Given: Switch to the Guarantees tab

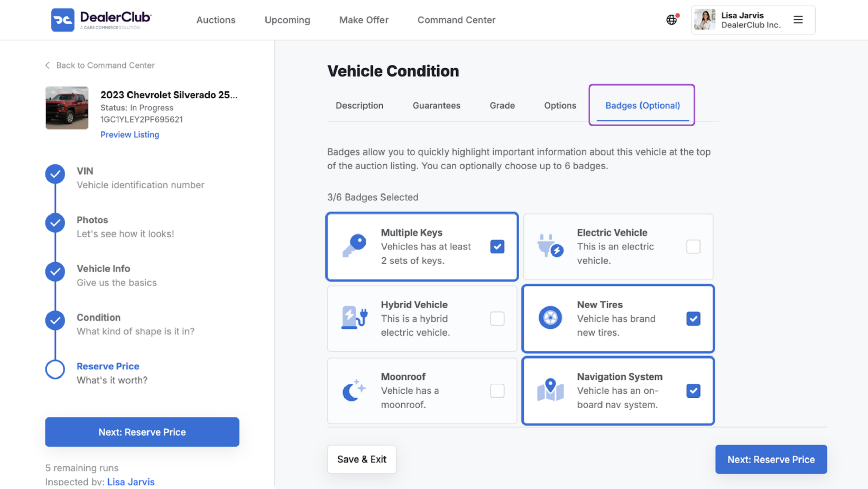Looking at the screenshot, I should (x=436, y=106).
